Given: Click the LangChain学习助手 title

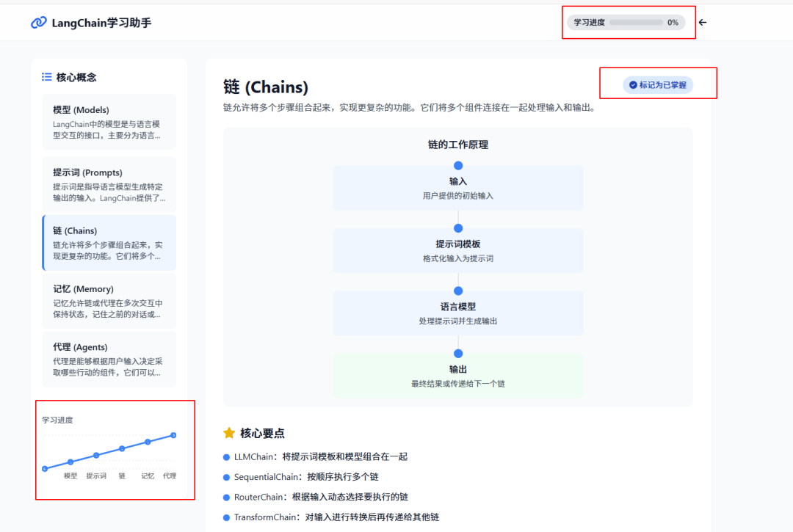Looking at the screenshot, I should coord(101,23).
